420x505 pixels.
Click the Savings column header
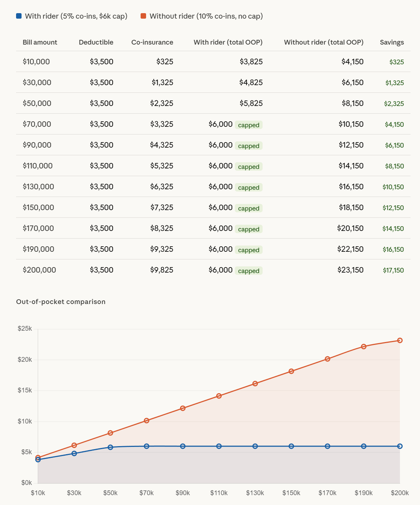(392, 42)
